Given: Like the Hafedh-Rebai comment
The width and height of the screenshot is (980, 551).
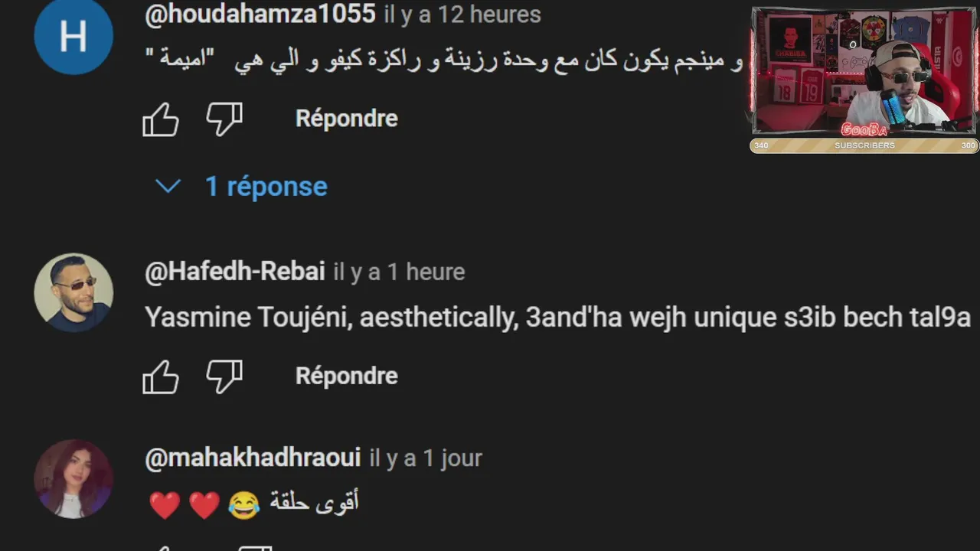Looking at the screenshot, I should point(161,377).
